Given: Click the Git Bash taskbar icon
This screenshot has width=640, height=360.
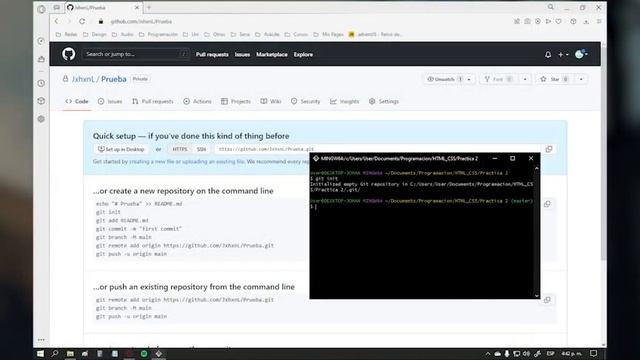Looking at the screenshot, I should click(x=159, y=353).
